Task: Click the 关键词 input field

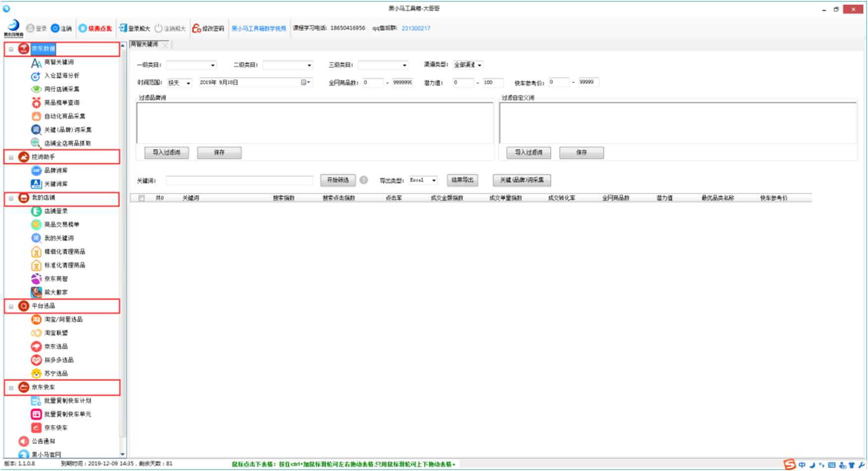Action: click(x=239, y=180)
